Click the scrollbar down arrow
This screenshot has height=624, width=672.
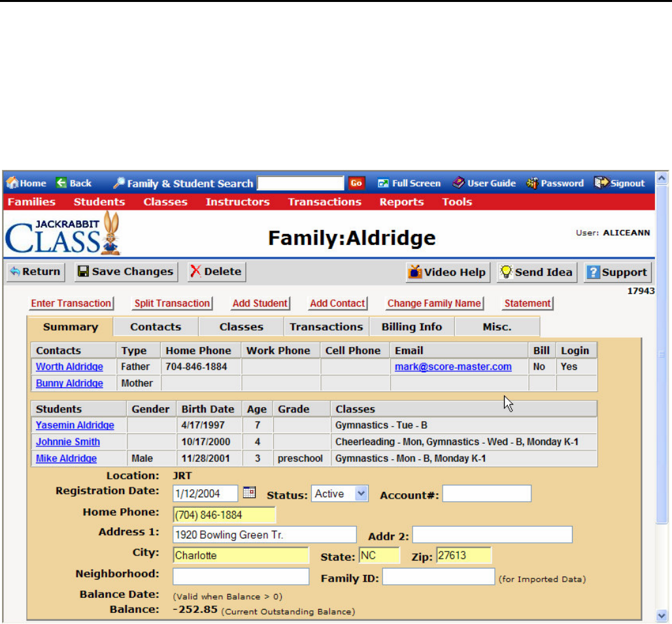click(x=662, y=616)
